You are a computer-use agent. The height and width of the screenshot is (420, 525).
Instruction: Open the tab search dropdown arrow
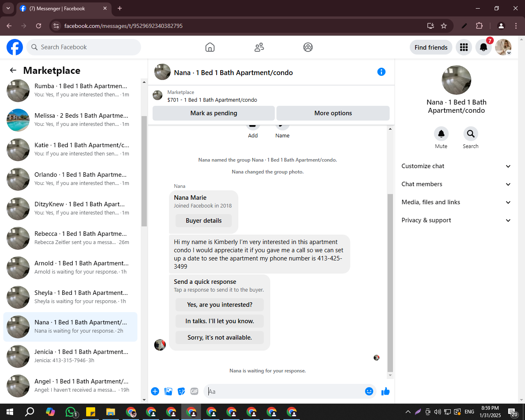click(x=8, y=8)
